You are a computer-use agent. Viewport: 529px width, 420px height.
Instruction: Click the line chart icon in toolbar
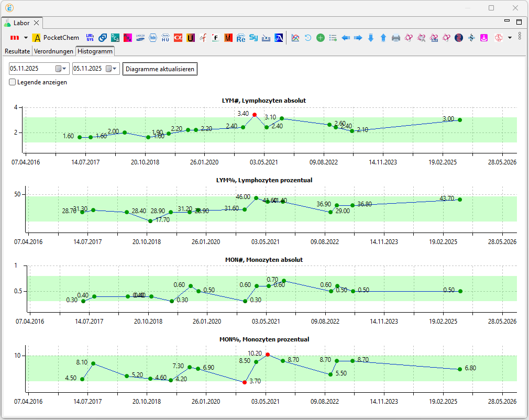tap(295, 38)
